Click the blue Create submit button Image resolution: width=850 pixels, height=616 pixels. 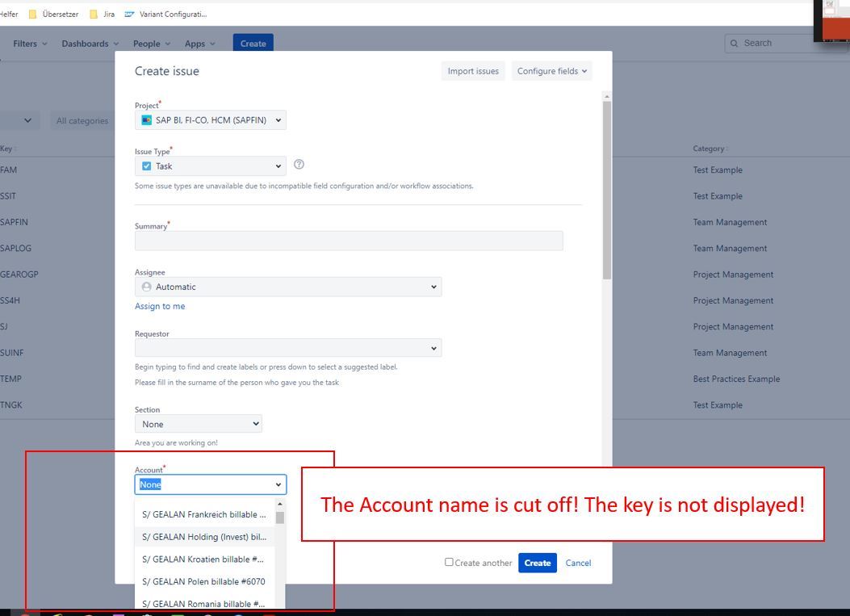point(537,563)
